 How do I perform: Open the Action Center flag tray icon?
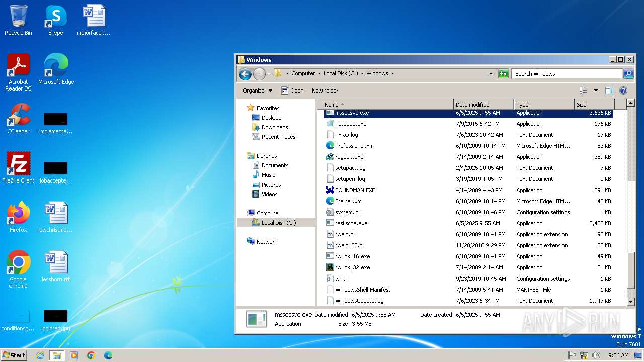(572, 355)
